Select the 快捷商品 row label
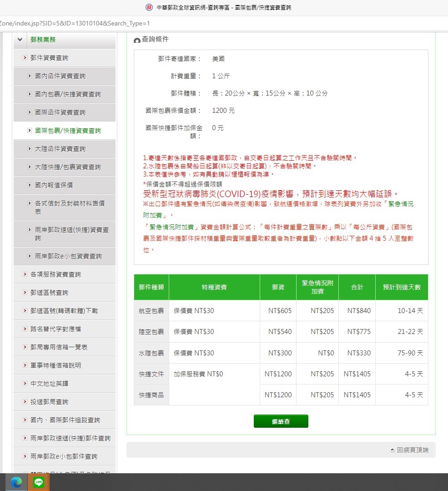Viewport: 448px width, 491px height. (151, 395)
